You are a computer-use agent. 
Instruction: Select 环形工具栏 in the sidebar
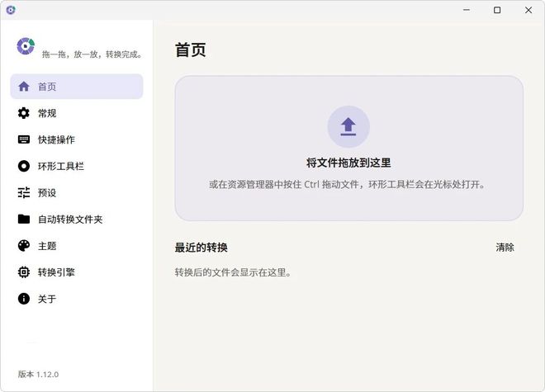(x=77, y=166)
